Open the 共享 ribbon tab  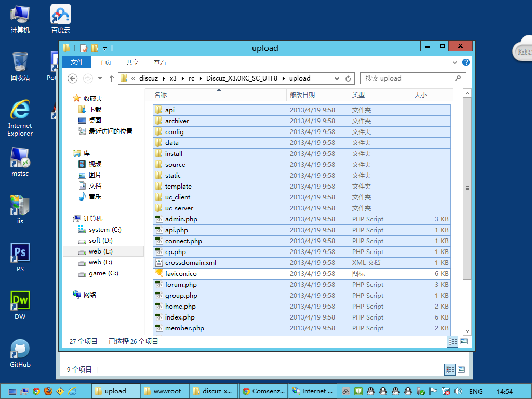[x=132, y=62]
